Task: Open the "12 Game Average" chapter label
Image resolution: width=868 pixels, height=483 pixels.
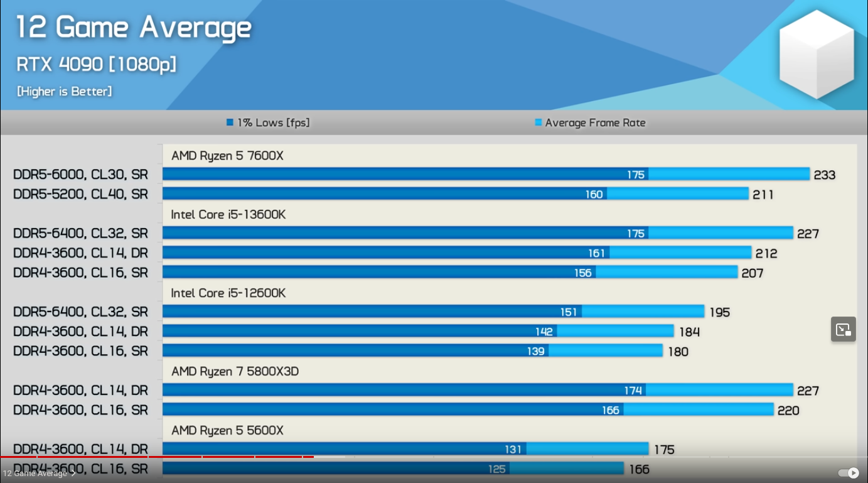Action: [x=39, y=473]
